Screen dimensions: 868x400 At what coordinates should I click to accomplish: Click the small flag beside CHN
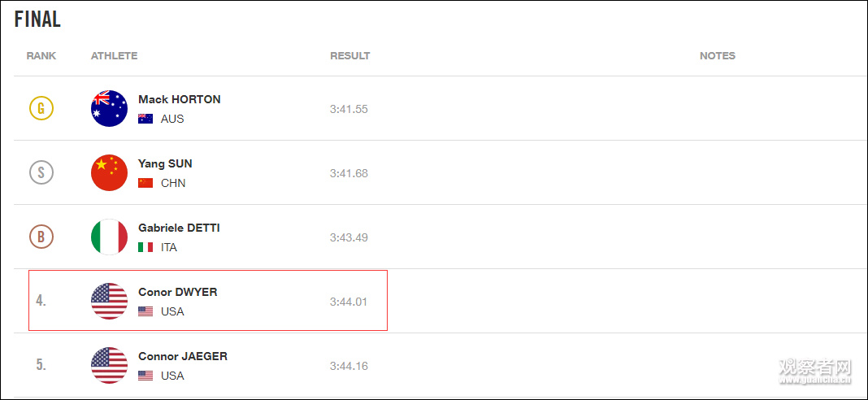(145, 183)
